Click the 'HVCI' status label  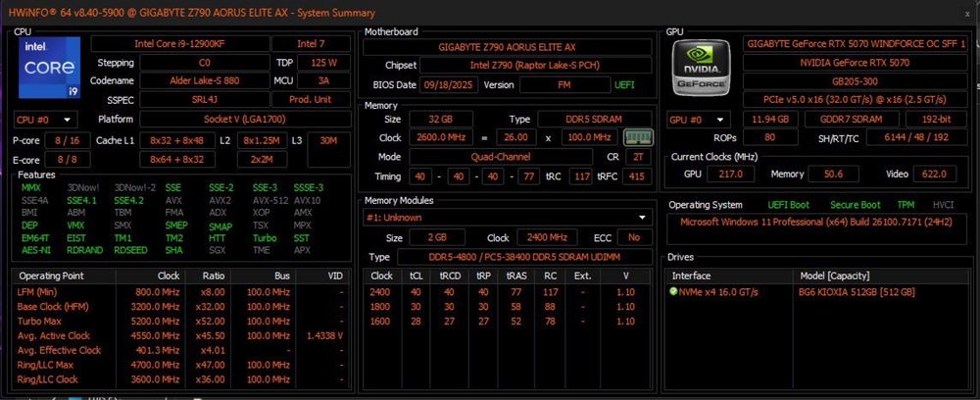[943, 205]
